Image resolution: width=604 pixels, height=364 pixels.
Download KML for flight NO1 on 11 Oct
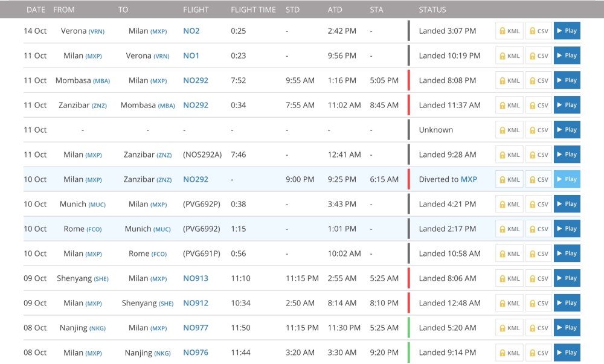pyautogui.click(x=509, y=56)
